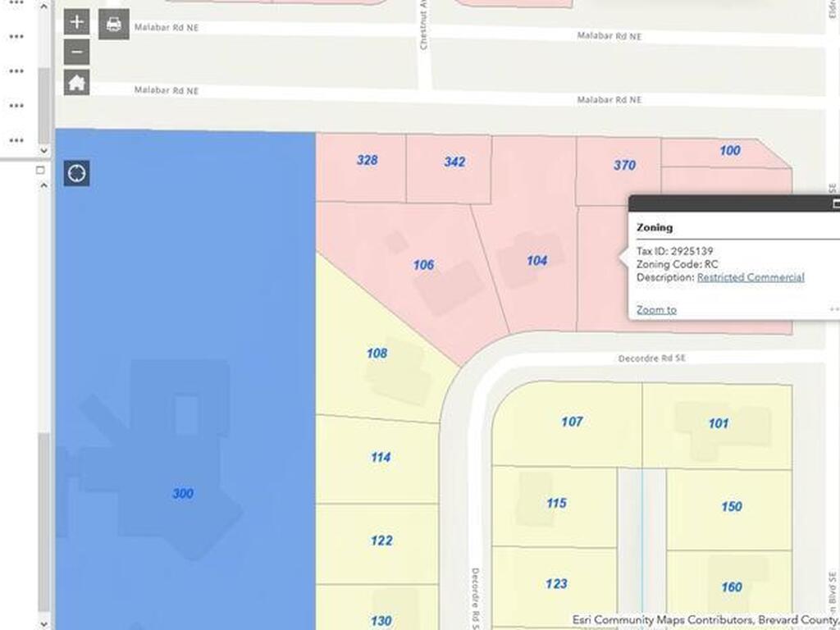Click the Zoom to link in the popup
The image size is (840, 630).
point(655,310)
